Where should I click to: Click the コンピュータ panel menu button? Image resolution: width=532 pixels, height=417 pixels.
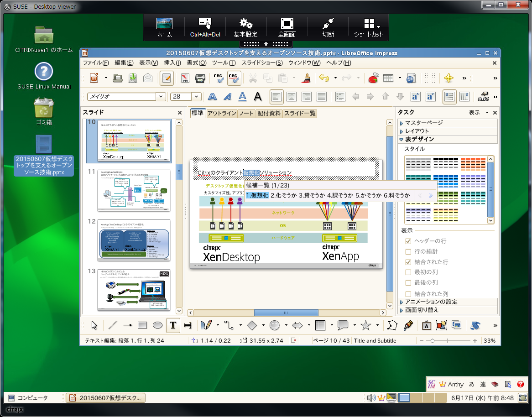[x=28, y=398]
